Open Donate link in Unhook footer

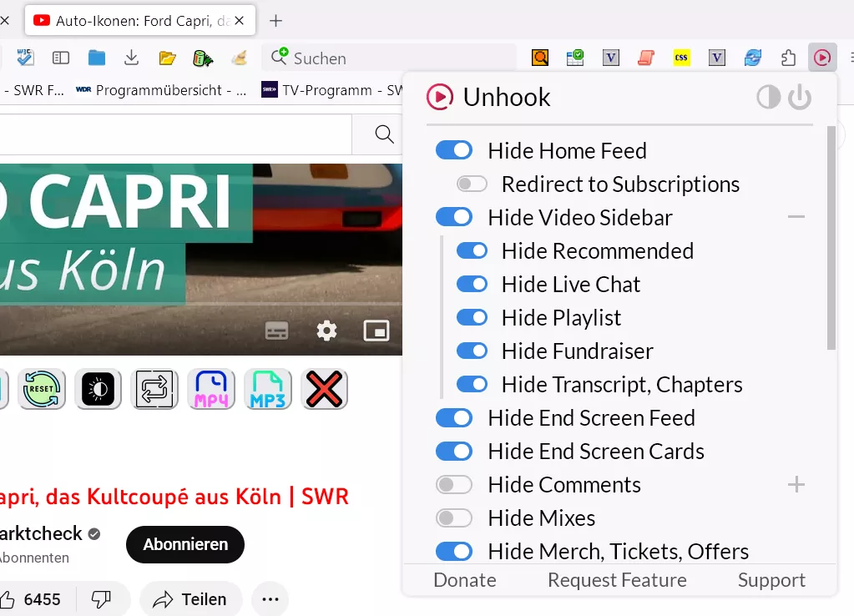pyautogui.click(x=465, y=580)
